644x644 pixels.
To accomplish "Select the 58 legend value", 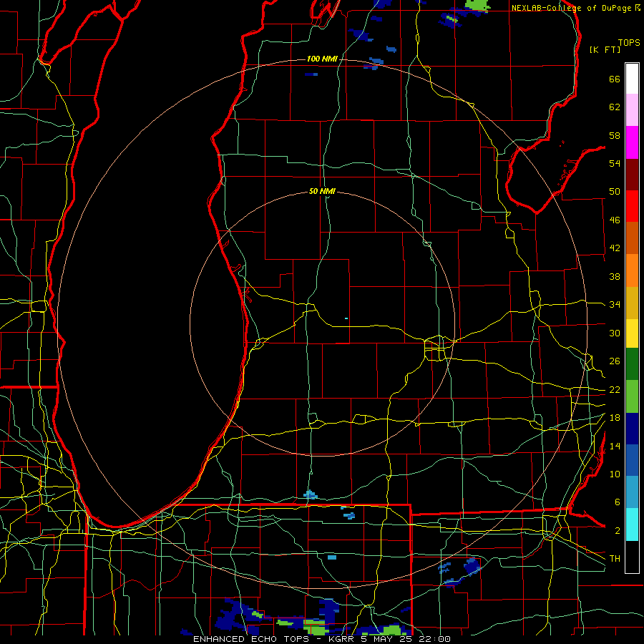I will [615, 135].
